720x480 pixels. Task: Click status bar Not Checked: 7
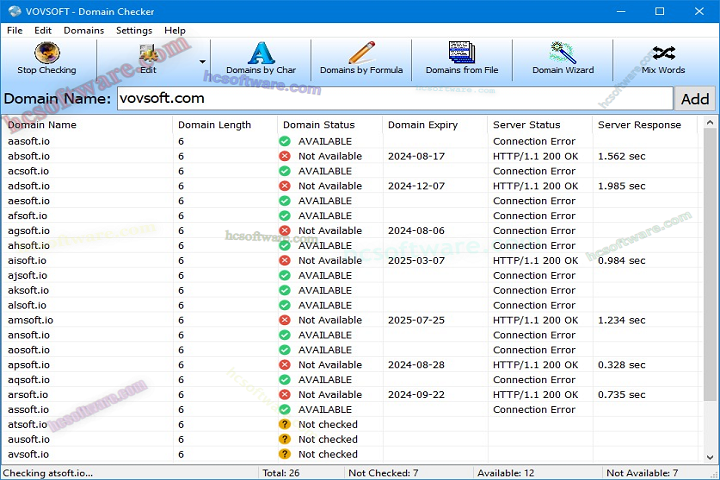click(383, 473)
